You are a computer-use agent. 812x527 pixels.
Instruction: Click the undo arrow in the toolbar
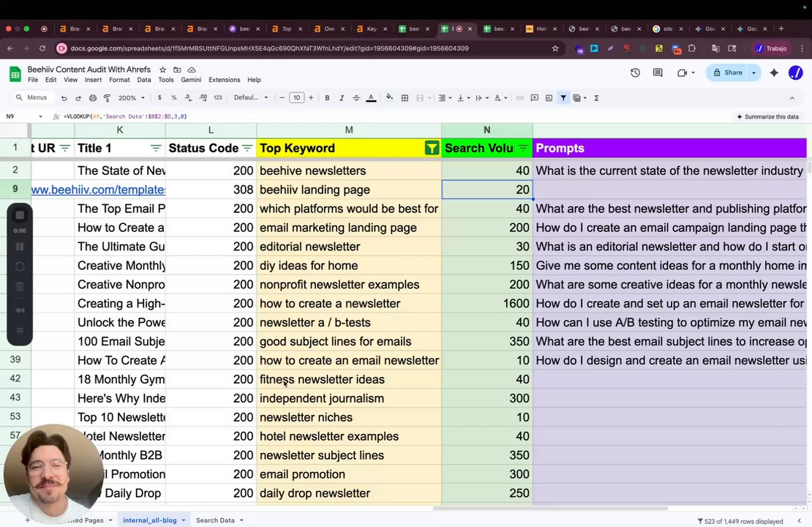[64, 98]
